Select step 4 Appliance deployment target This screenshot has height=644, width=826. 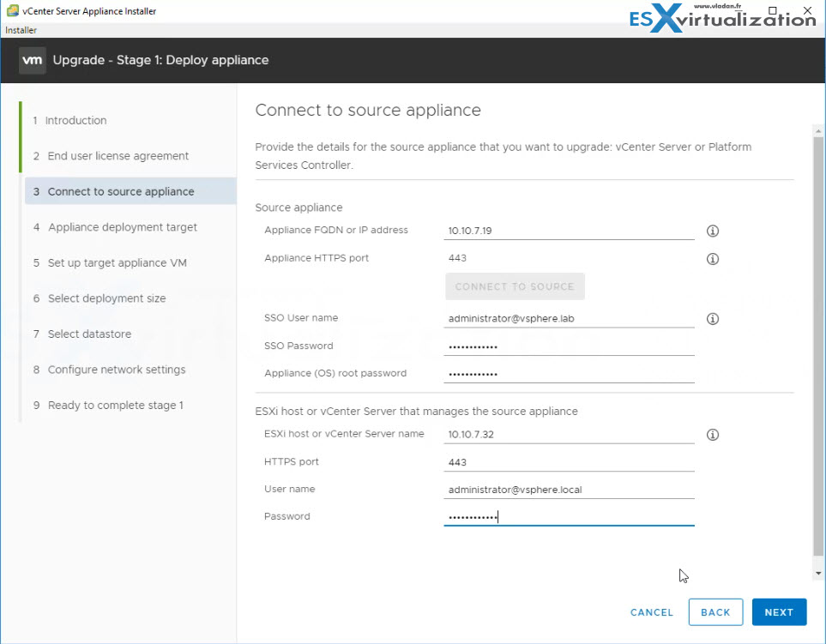coord(115,227)
